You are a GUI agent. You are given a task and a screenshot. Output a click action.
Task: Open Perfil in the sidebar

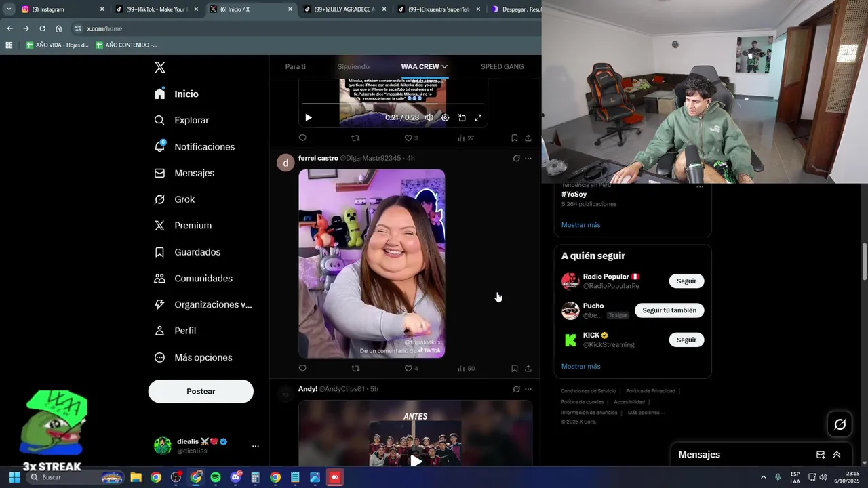click(176, 331)
